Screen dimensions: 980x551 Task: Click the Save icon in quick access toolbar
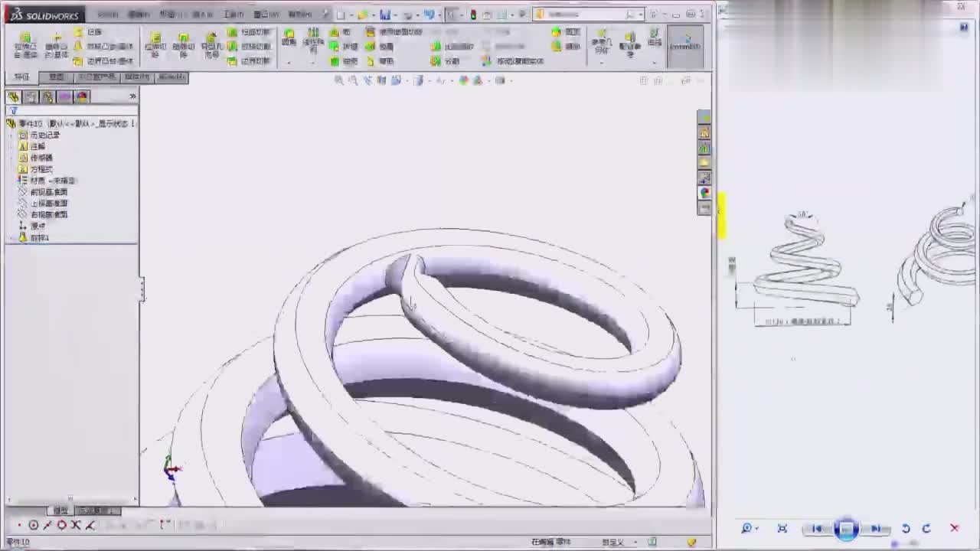(x=385, y=15)
